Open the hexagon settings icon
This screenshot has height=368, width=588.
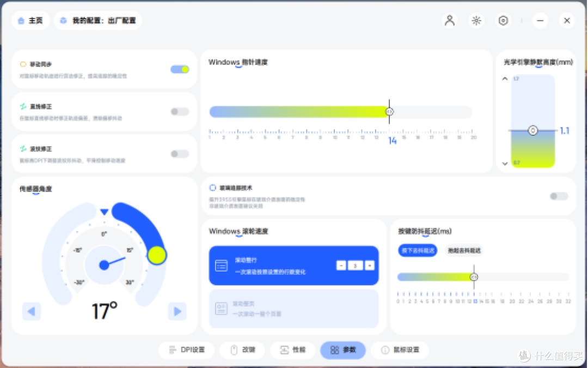pos(503,20)
